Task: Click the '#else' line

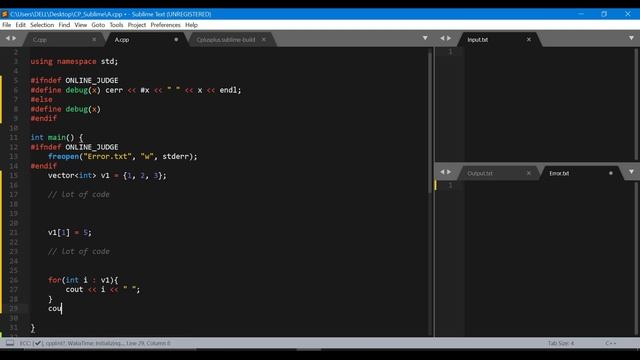Action: click(41, 100)
